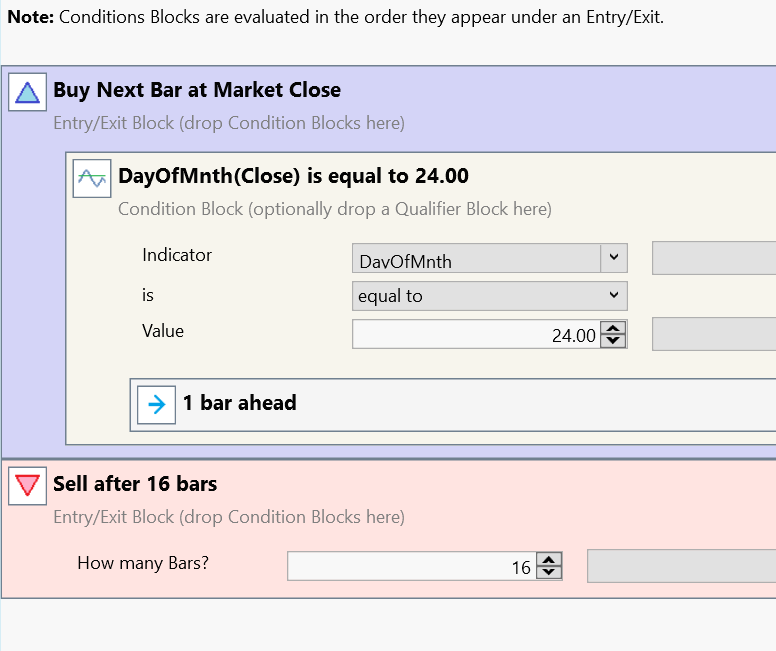776x651 pixels.
Task: Expand the Indicator dropdown arrow
Action: coord(613,259)
